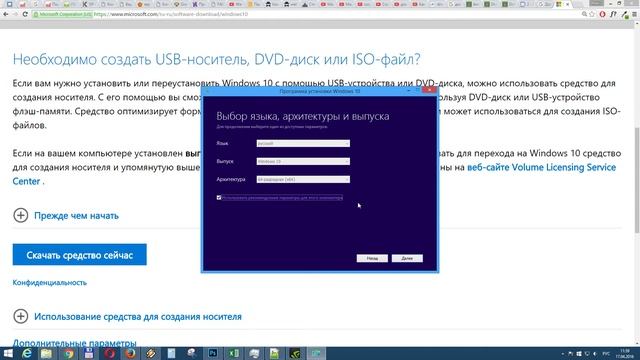Click the taskbar clock
Viewport: 640px width, 360px height.
click(x=624, y=353)
